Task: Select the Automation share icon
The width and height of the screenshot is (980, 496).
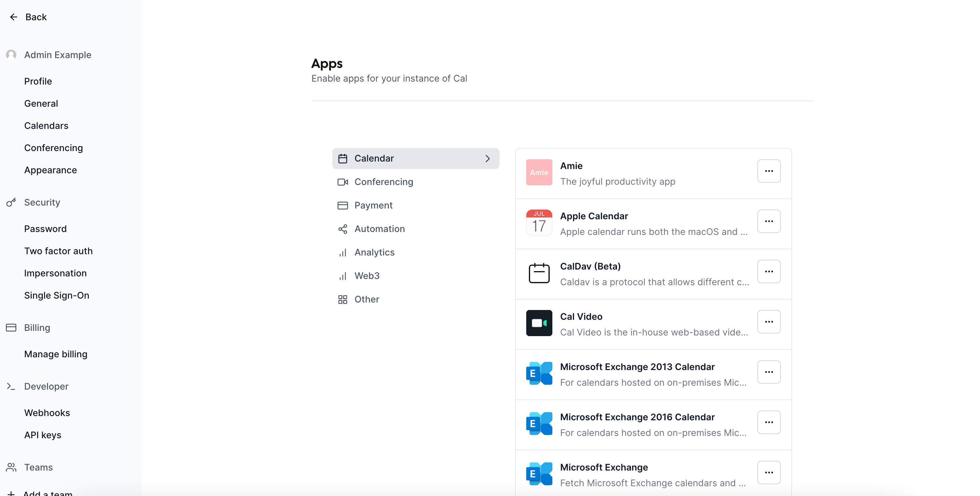Action: (343, 229)
